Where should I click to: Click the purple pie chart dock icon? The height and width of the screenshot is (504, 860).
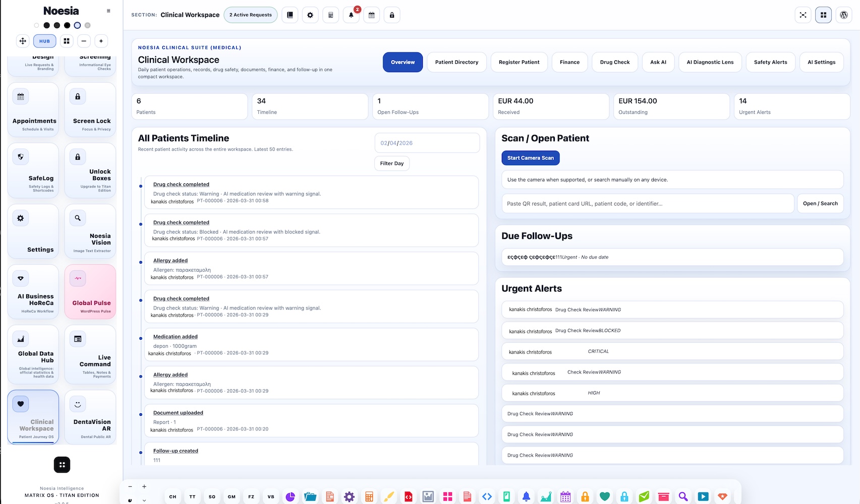pyautogui.click(x=290, y=497)
